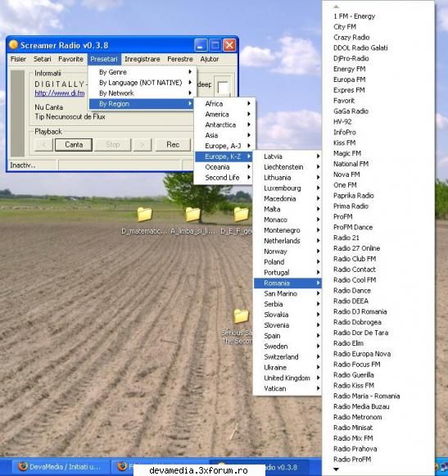The height and width of the screenshot is (476, 448).
Task: Open the A_limba folder icon
Action: point(192,215)
